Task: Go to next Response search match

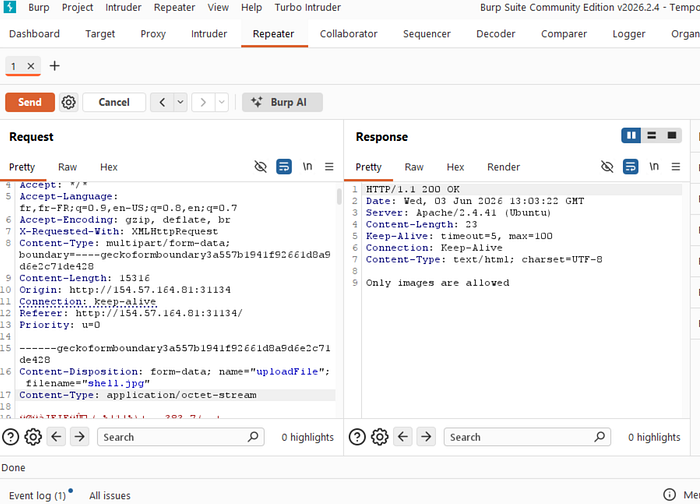Action: [x=426, y=437]
